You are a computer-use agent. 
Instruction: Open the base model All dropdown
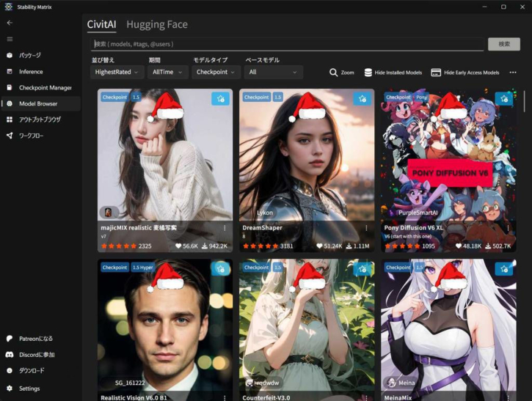click(x=273, y=72)
